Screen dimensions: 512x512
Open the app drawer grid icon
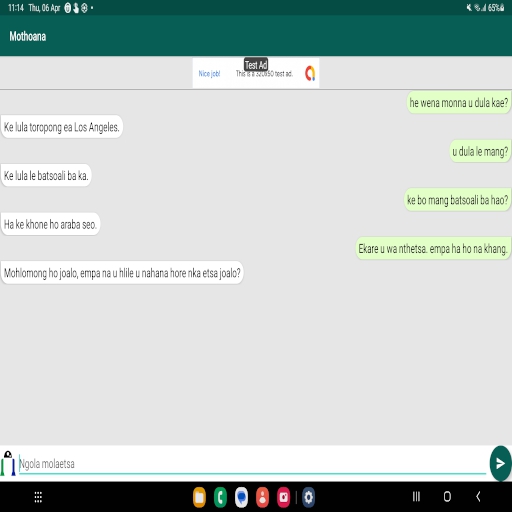point(38,497)
